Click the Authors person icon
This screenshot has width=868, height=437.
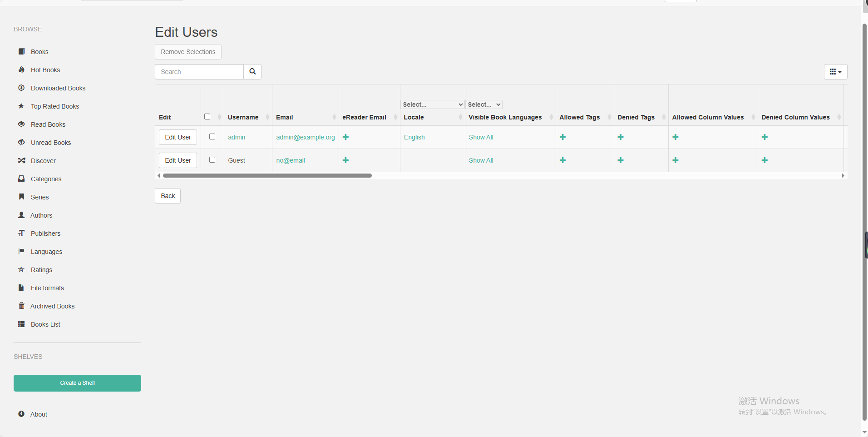(21, 215)
